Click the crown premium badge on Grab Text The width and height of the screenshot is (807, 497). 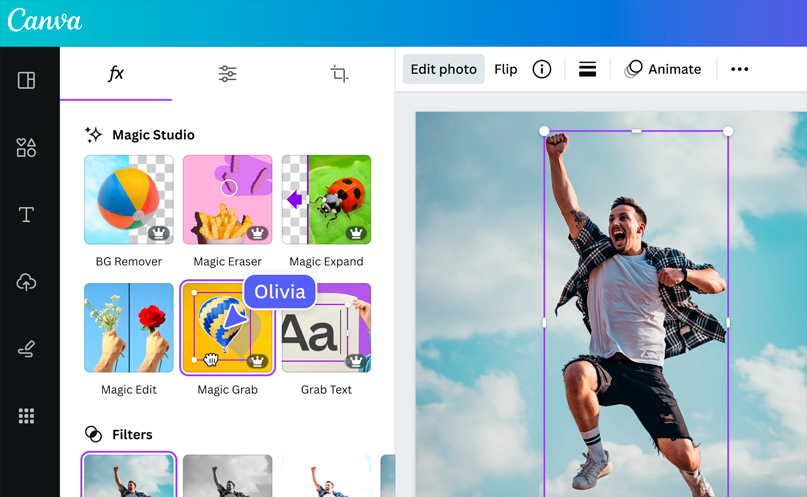coord(356,361)
